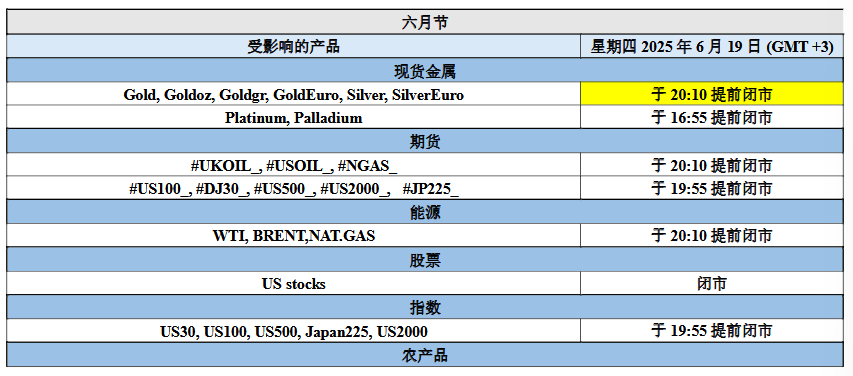Click the WTI, BRENT,NAT.GAS cell
This screenshot has width=853, height=376.
click(x=294, y=236)
